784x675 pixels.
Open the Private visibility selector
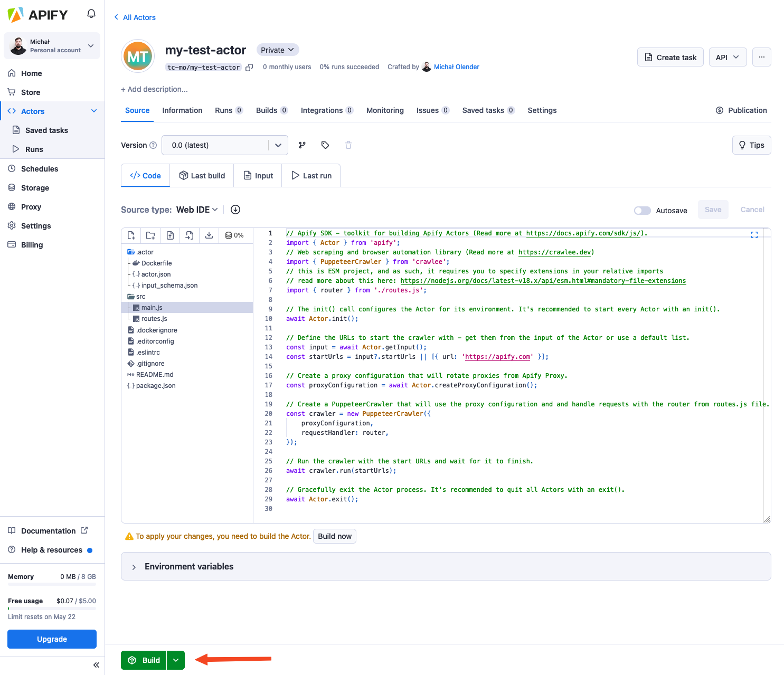277,50
